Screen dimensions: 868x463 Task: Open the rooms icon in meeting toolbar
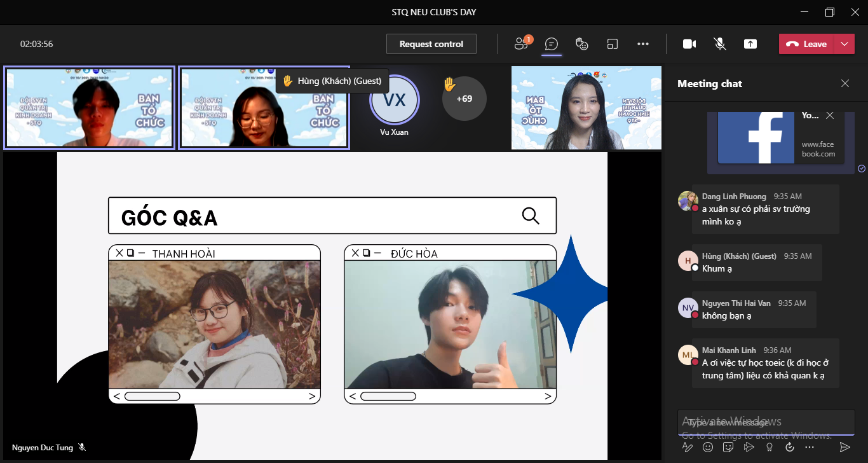613,44
